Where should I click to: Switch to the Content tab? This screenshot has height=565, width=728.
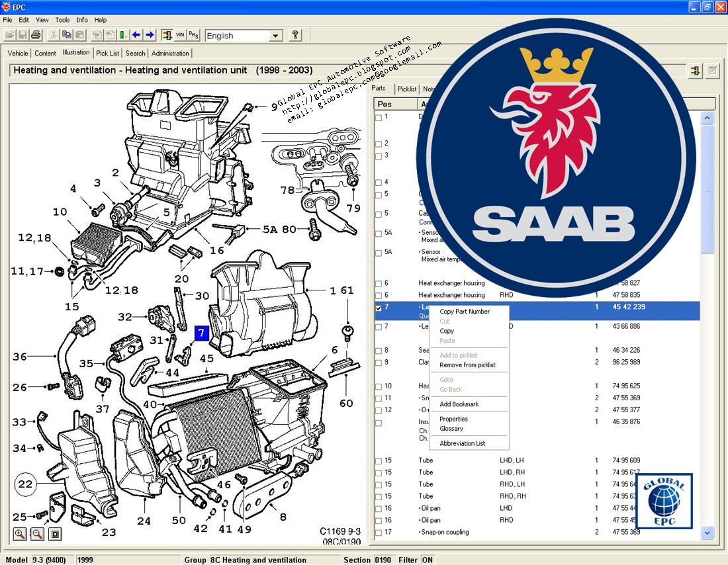click(45, 54)
